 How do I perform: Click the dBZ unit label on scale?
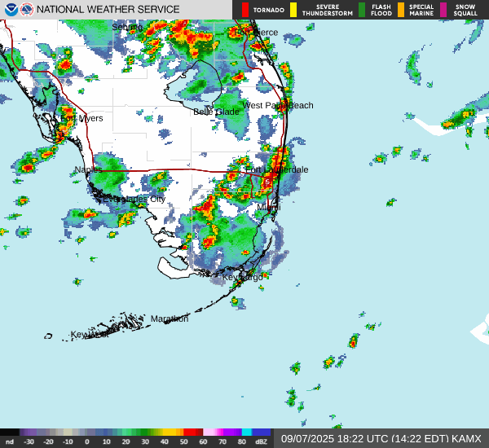click(261, 441)
